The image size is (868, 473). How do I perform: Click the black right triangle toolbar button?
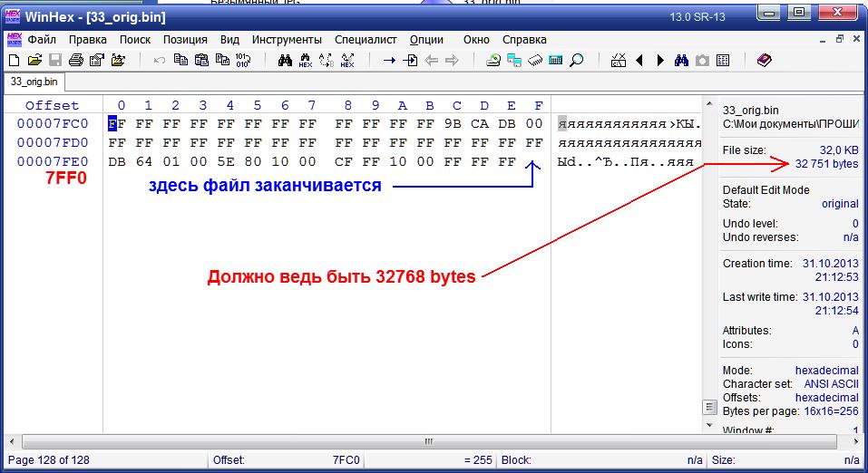click(x=660, y=61)
